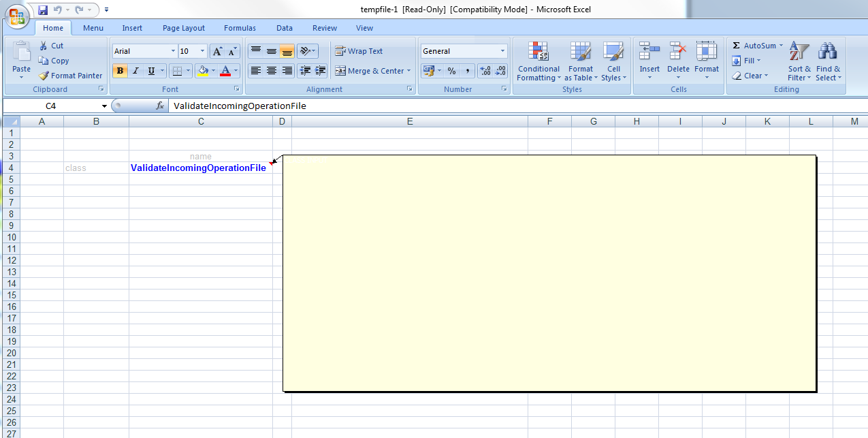Toggle Italic formatting
Viewport: 868px width, 438px height.
pyautogui.click(x=135, y=71)
